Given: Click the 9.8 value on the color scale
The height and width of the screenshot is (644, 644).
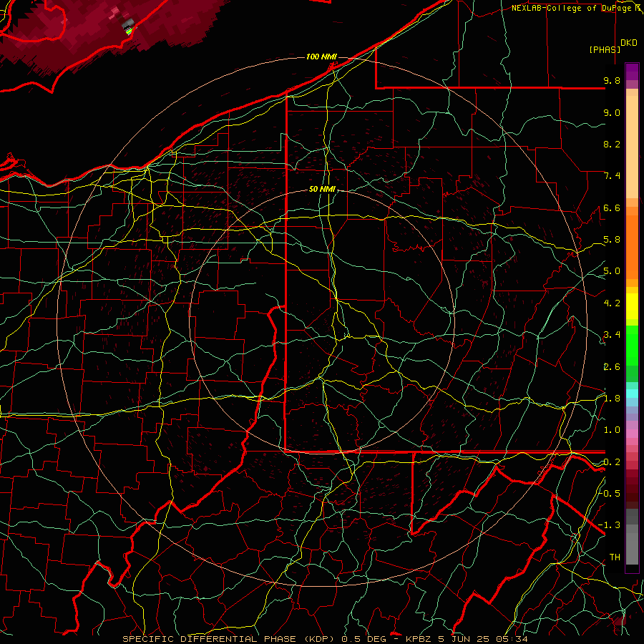Looking at the screenshot, I should (612, 80).
